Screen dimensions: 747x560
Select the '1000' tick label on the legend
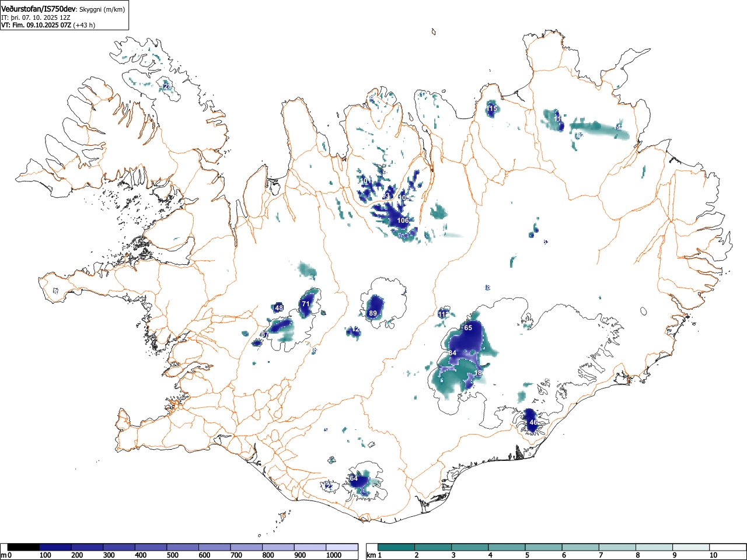(334, 555)
